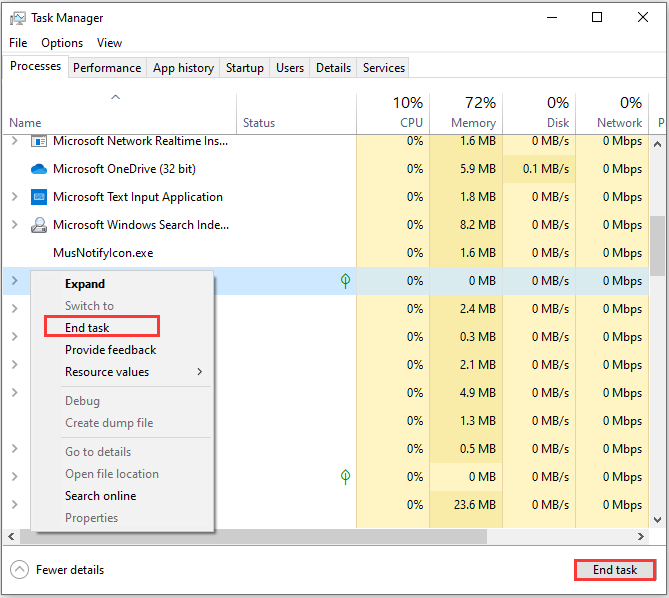Click the Fewer details arrow icon
Viewport: 669px width, 598px height.
pyautogui.click(x=19, y=570)
